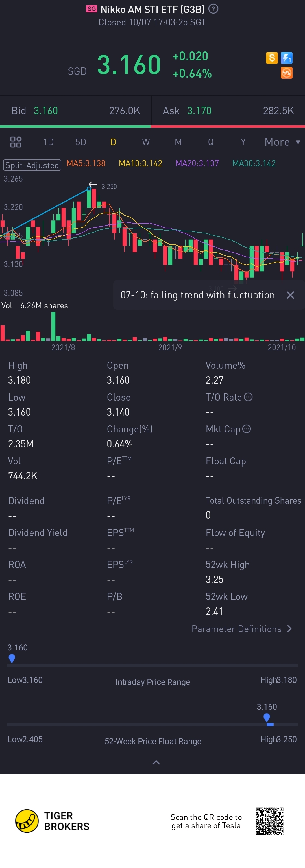Viewport: 305px width, 868px height.
Task: Tap the QR code image
Action: click(269, 821)
